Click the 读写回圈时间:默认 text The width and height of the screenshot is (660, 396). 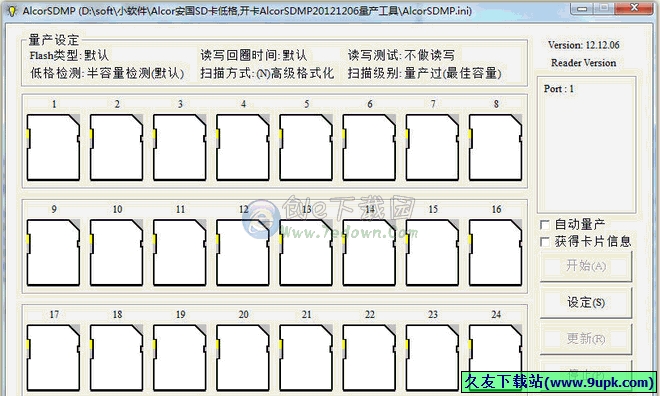(253, 55)
